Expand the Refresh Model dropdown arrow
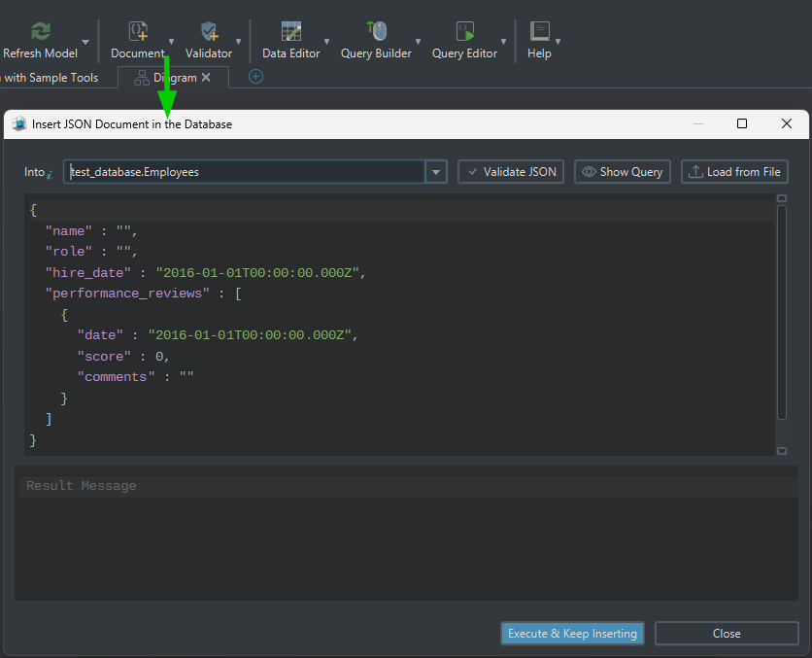This screenshot has width=812, height=658. click(85, 42)
